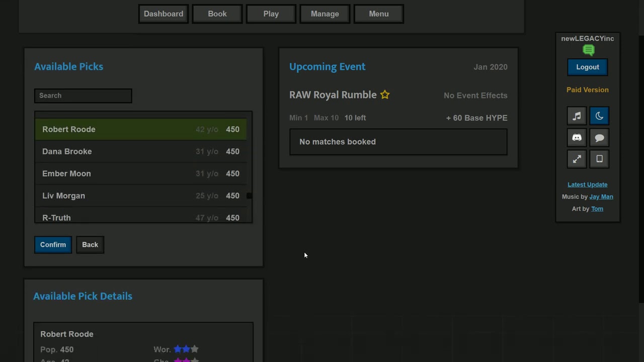
Task: Open the Discord icon link
Action: tap(577, 138)
